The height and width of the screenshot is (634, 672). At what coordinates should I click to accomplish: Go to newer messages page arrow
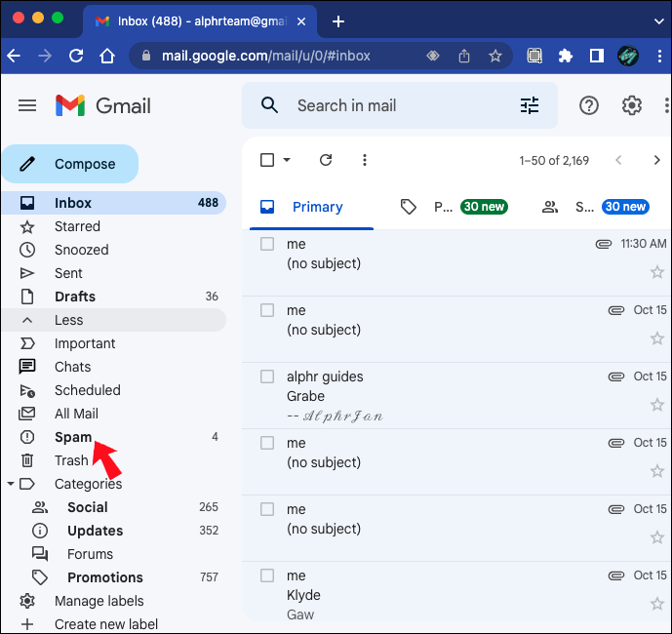click(618, 160)
